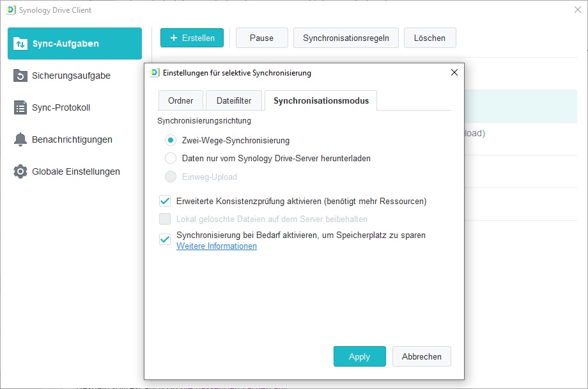The width and height of the screenshot is (588, 389).
Task: Click Abbrechen to cancel
Action: click(x=421, y=356)
